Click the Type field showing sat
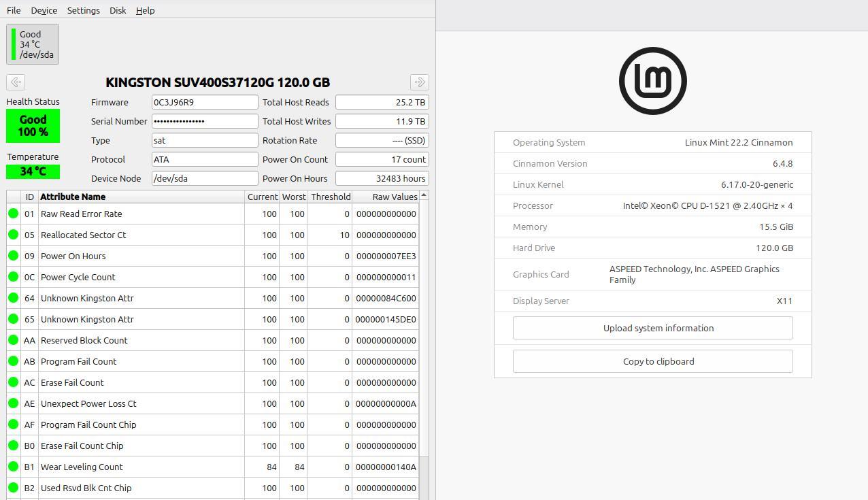 (x=205, y=140)
